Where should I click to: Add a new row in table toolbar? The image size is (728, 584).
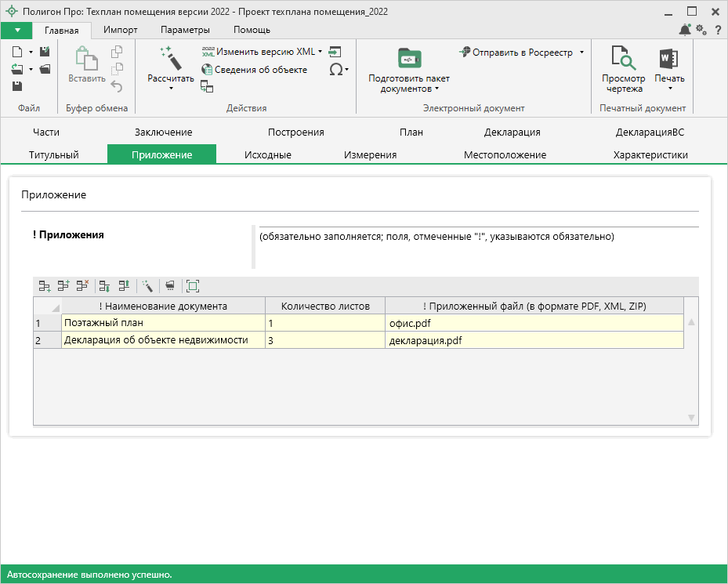pyautogui.click(x=45, y=287)
